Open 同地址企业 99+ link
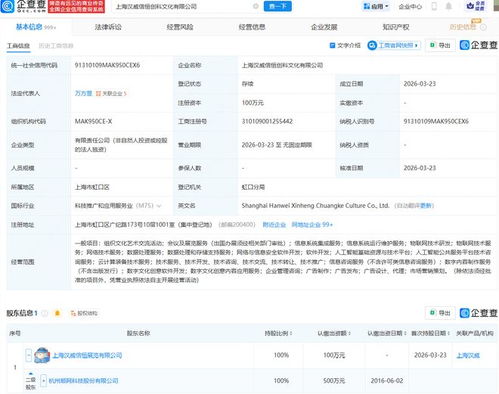 [312, 225]
